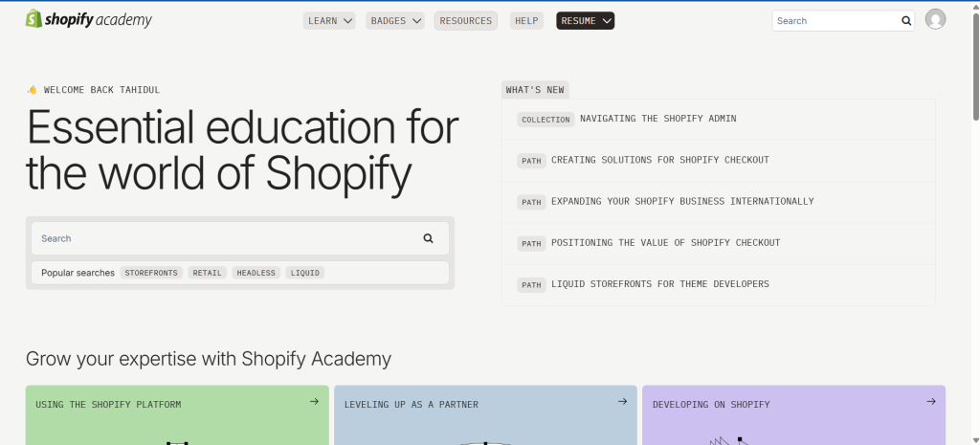
Task: Open the user profile avatar icon
Action: (x=935, y=20)
